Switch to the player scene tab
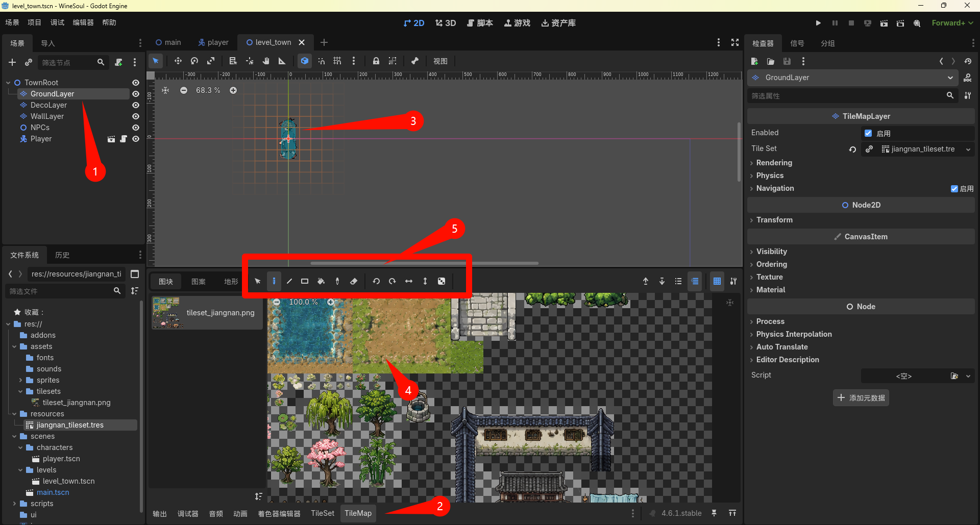This screenshot has height=525, width=980. coord(213,42)
